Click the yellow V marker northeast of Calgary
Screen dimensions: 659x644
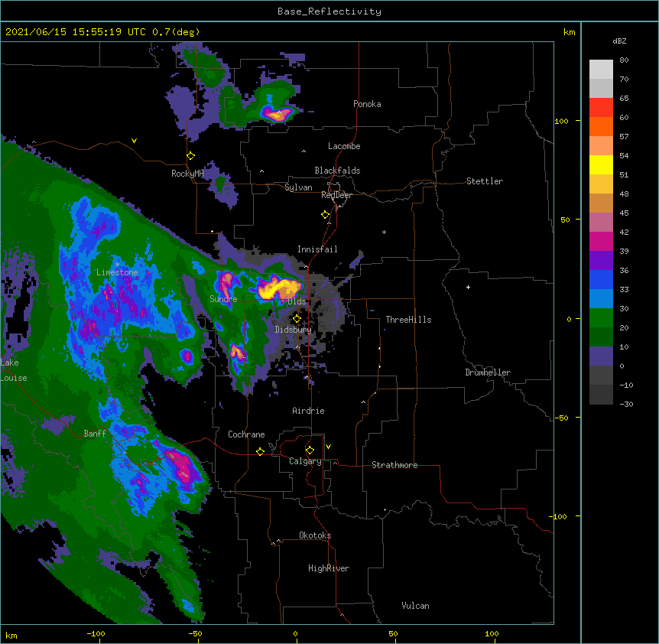point(328,447)
